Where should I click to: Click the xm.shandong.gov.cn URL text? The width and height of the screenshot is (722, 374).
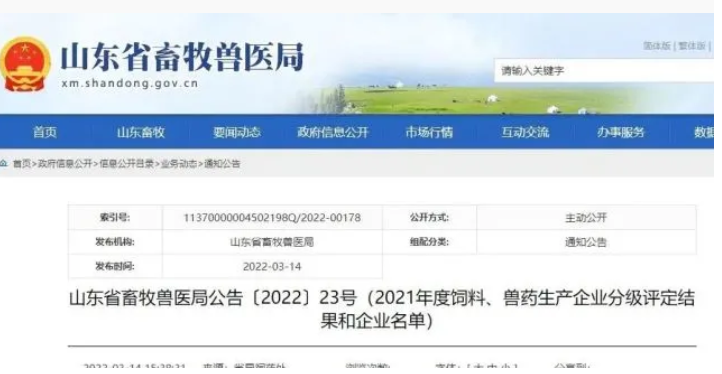(129, 83)
